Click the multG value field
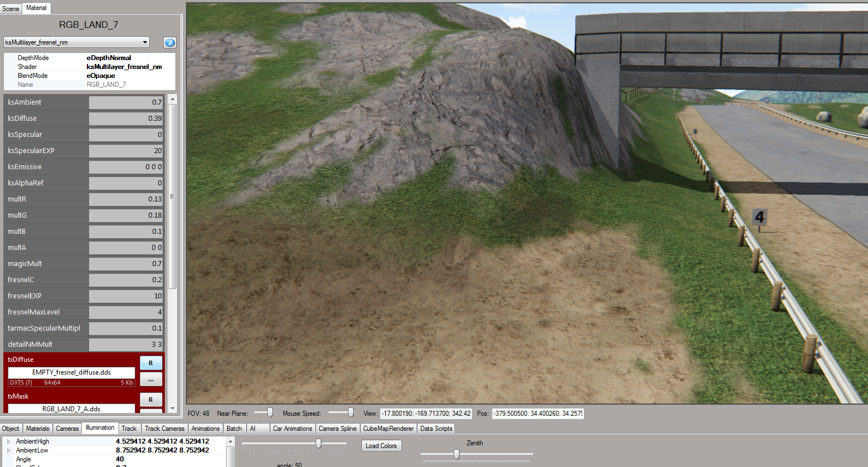The height and width of the screenshot is (467, 868). (126, 215)
